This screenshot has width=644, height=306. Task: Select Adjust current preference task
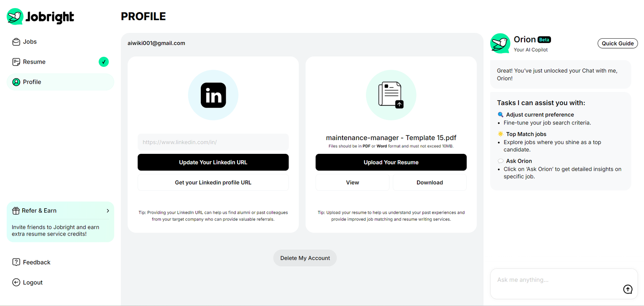pyautogui.click(x=540, y=115)
